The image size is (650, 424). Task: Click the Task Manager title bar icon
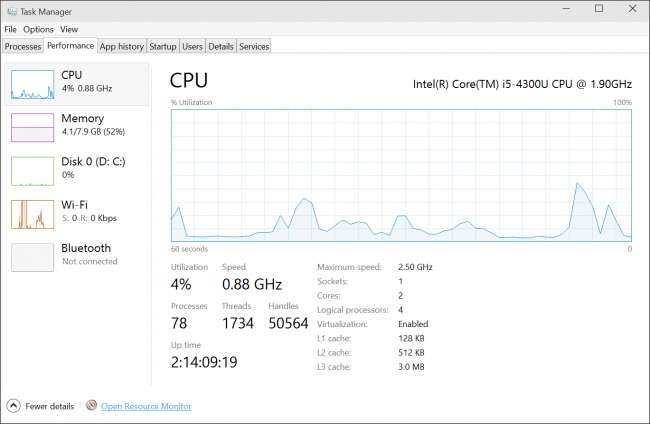[x=10, y=9]
